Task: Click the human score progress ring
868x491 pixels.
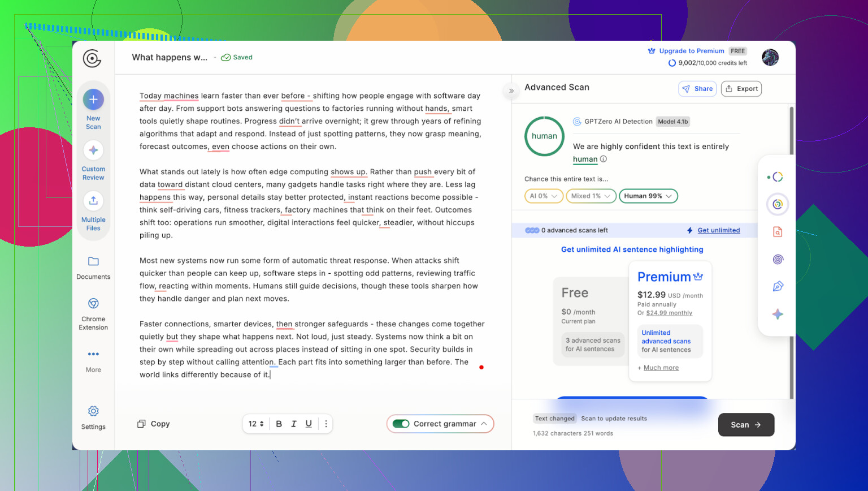Action: (544, 136)
